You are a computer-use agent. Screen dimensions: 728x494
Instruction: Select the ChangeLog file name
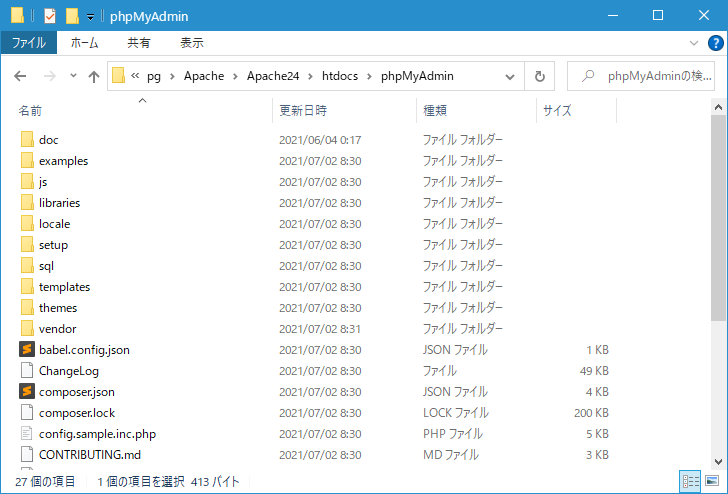69,371
